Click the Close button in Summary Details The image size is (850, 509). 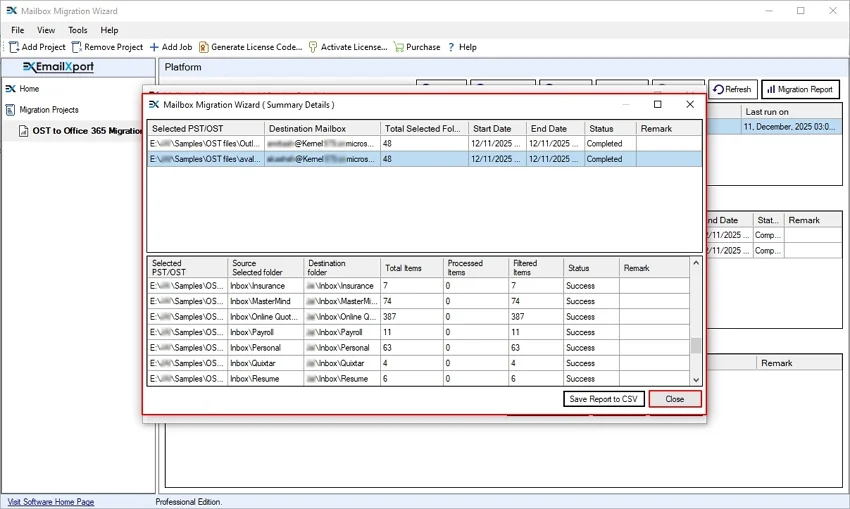point(675,399)
